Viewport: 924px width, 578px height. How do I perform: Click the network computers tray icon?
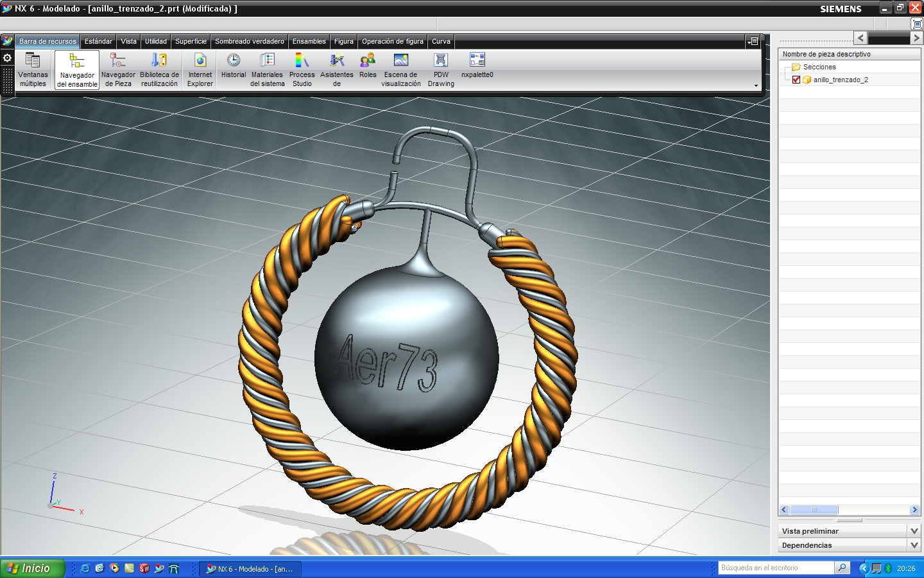pos(877,568)
